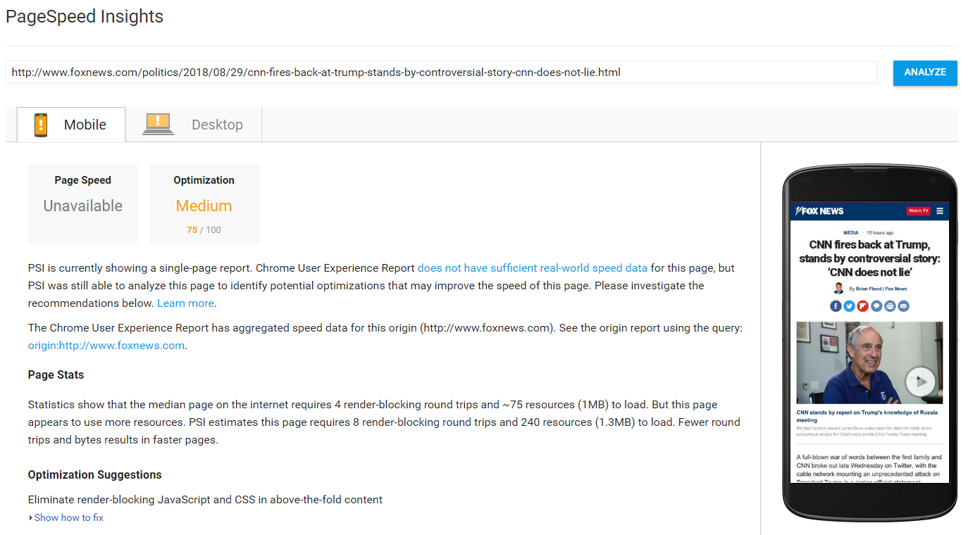Click the Brian Flood author link in preview
Screen dimensions: 980x535
click(x=868, y=289)
